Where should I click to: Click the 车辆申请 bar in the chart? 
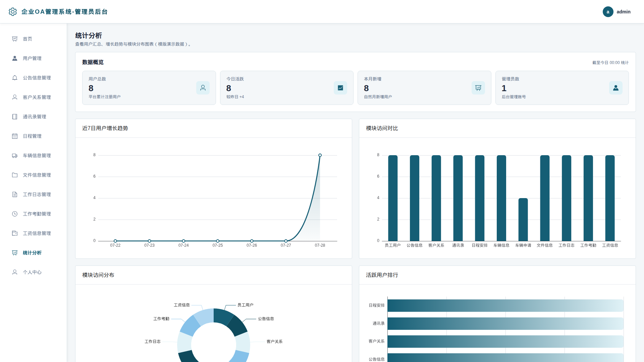523,220
